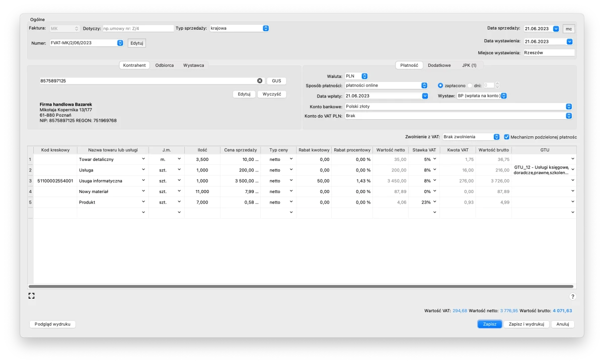Click the Numer field stepper arrows
604x364 pixels.
click(x=120, y=43)
